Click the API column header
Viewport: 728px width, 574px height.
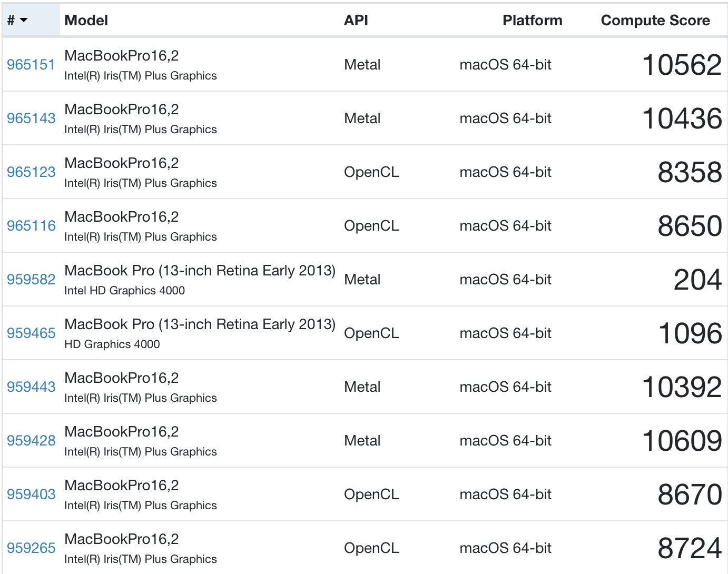click(356, 21)
